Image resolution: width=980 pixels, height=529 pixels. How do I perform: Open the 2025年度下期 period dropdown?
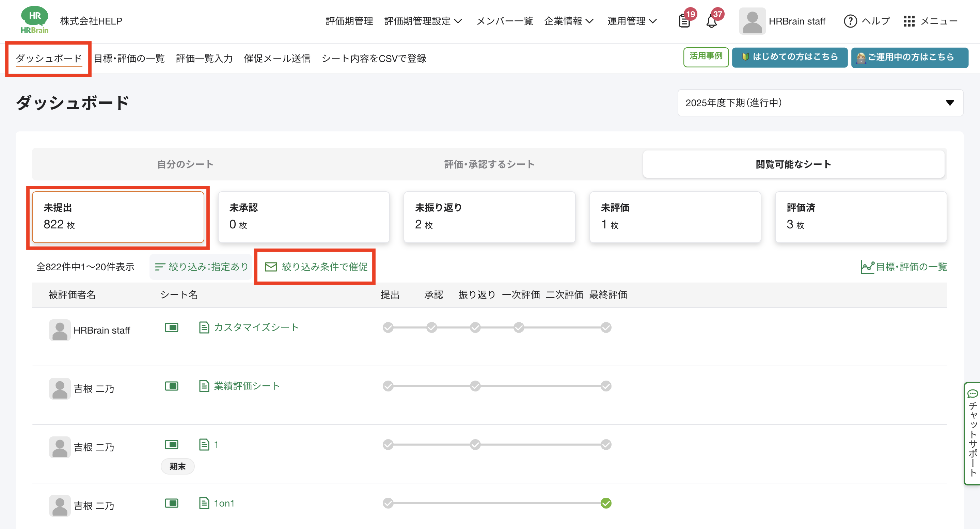tap(820, 103)
